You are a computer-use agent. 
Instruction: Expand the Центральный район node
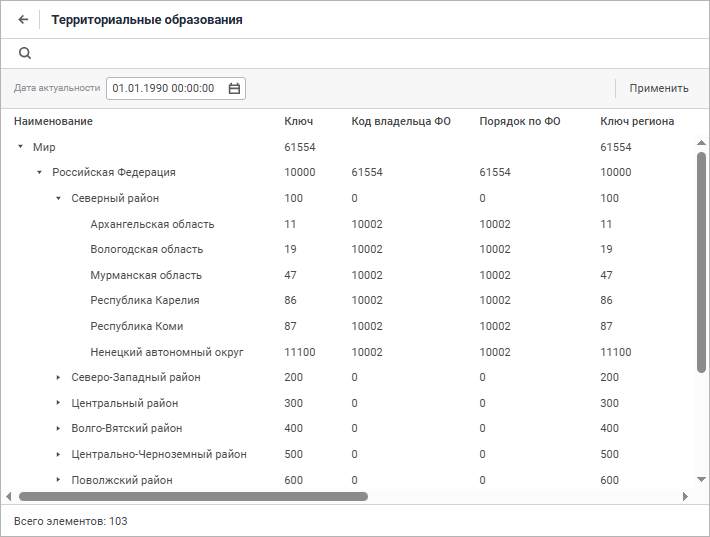(58, 403)
